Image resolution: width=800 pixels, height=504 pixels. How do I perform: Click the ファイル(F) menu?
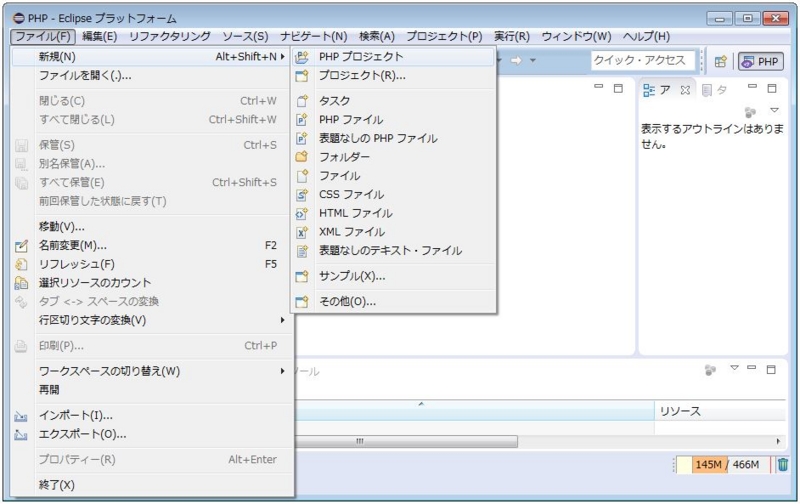(x=43, y=37)
